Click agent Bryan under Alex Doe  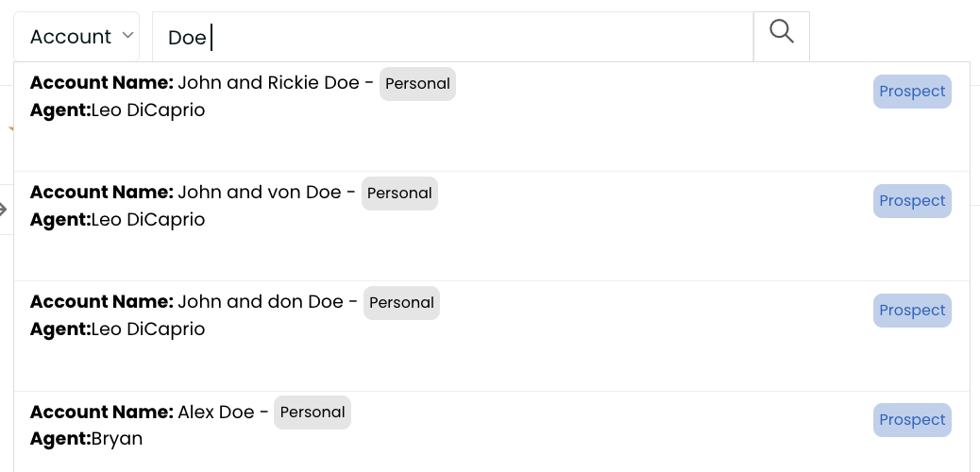(x=117, y=439)
